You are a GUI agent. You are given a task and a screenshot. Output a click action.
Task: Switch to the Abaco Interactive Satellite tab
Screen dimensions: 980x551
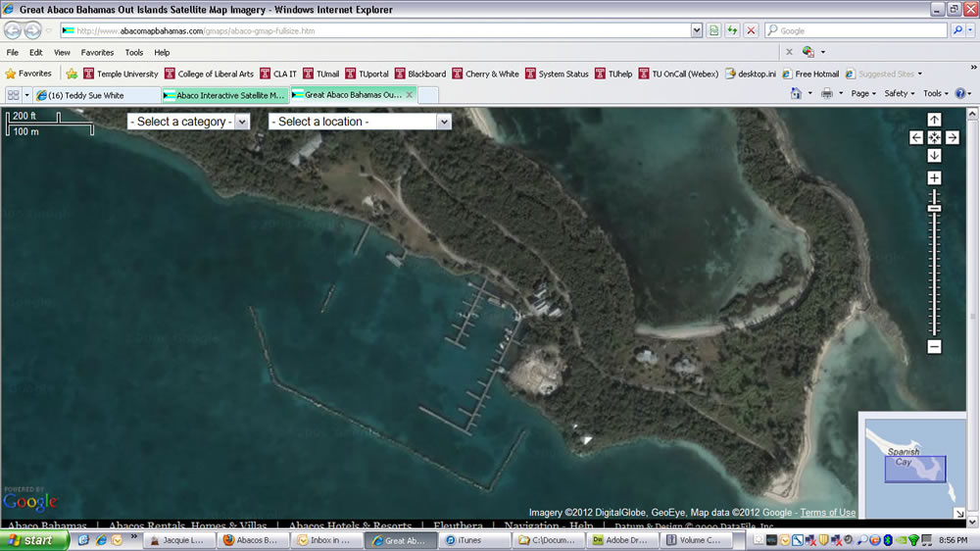click(x=224, y=95)
